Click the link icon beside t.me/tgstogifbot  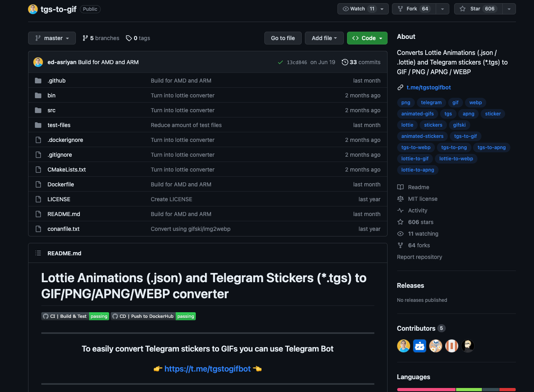400,87
